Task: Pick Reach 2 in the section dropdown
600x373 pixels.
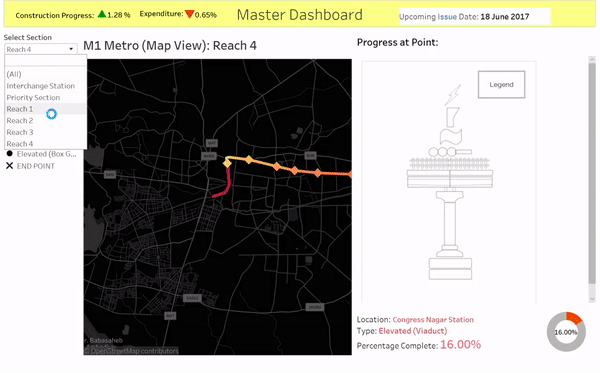Action: coord(46,121)
